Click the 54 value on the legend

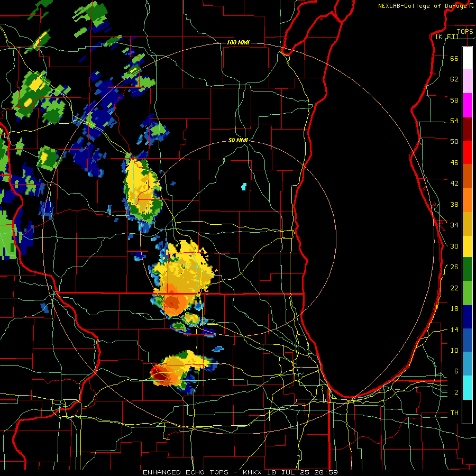[454, 121]
